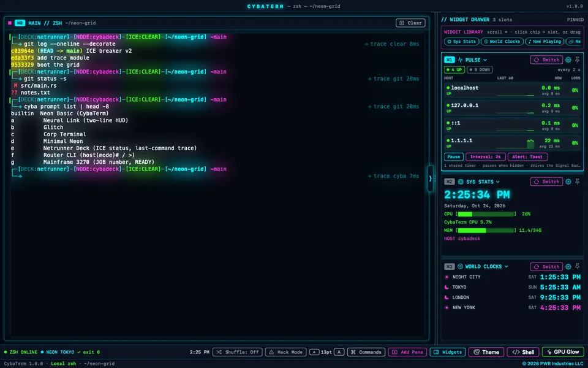This screenshot has height=368, width=588.
Task: Select the Now Playing chip in widget library
Action: [545, 42]
